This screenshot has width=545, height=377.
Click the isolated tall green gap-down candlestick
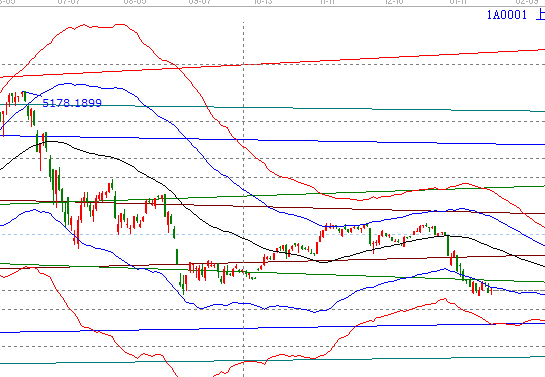177,256
